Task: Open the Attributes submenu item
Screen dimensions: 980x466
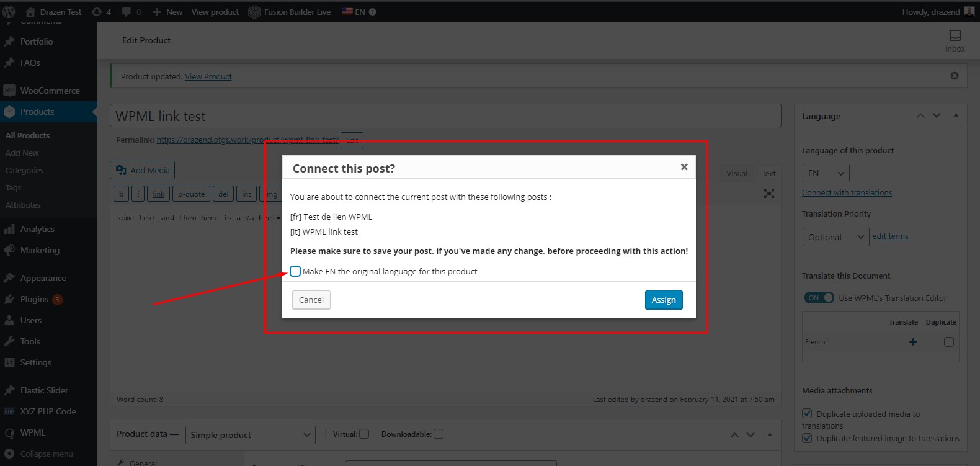Action: coord(23,205)
